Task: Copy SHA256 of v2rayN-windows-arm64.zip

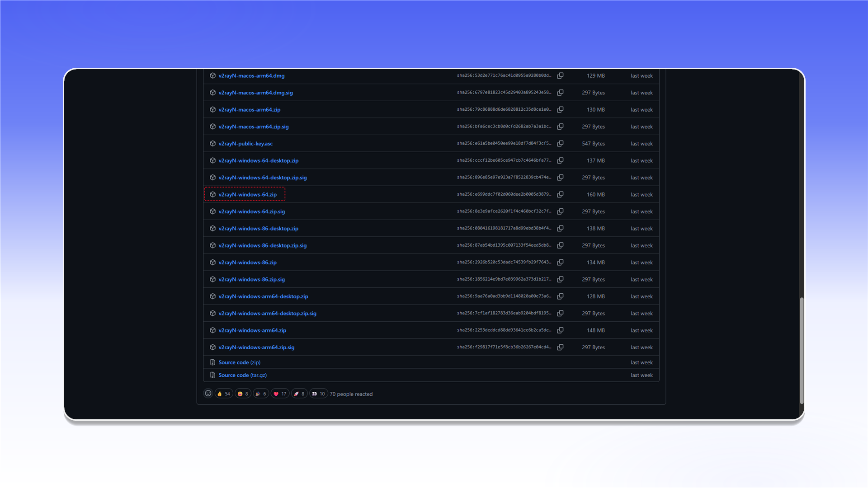Action: 560,330
